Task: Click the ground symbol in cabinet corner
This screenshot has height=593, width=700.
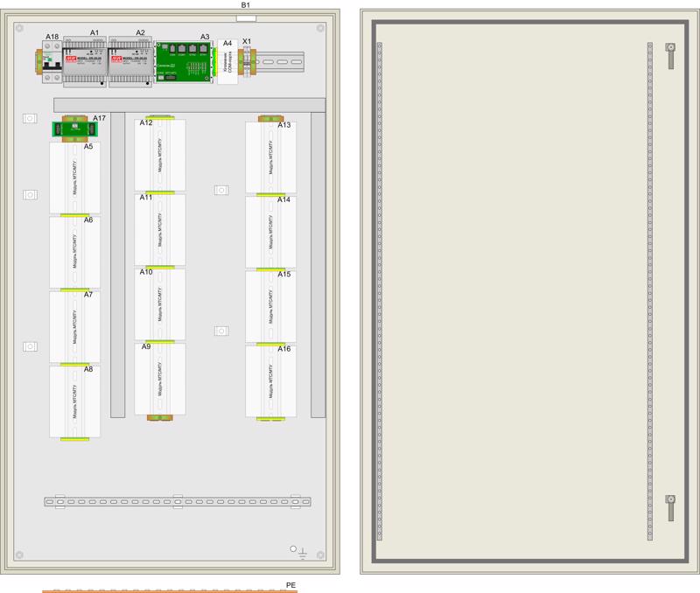Action: pos(302,553)
